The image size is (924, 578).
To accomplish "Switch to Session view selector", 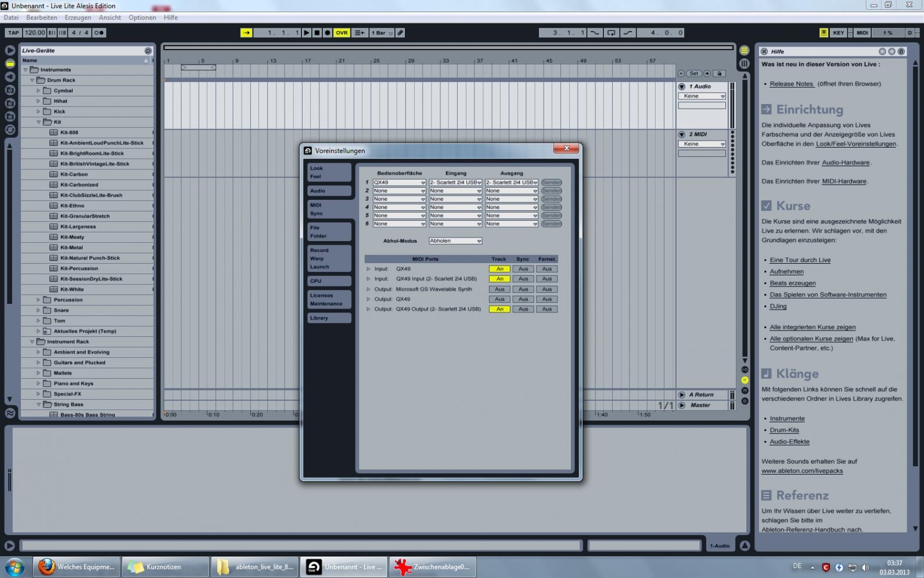I will coord(745,63).
